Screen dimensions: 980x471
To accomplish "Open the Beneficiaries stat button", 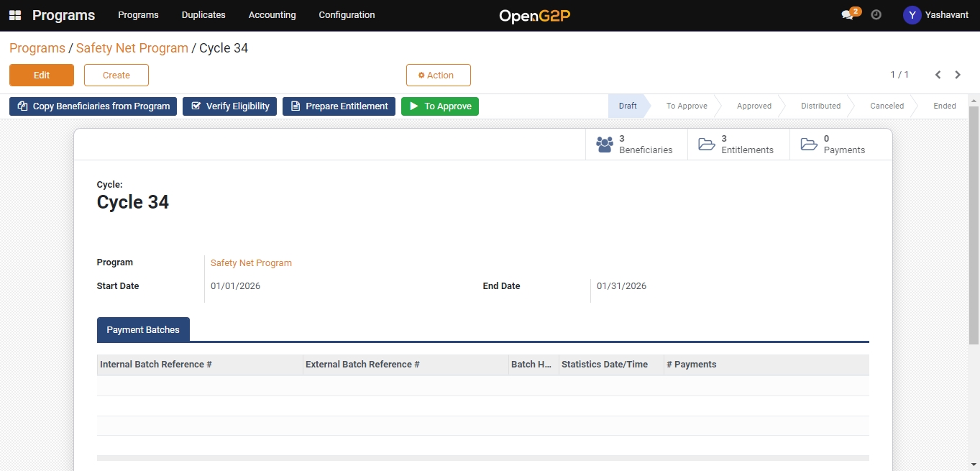I will click(x=636, y=145).
